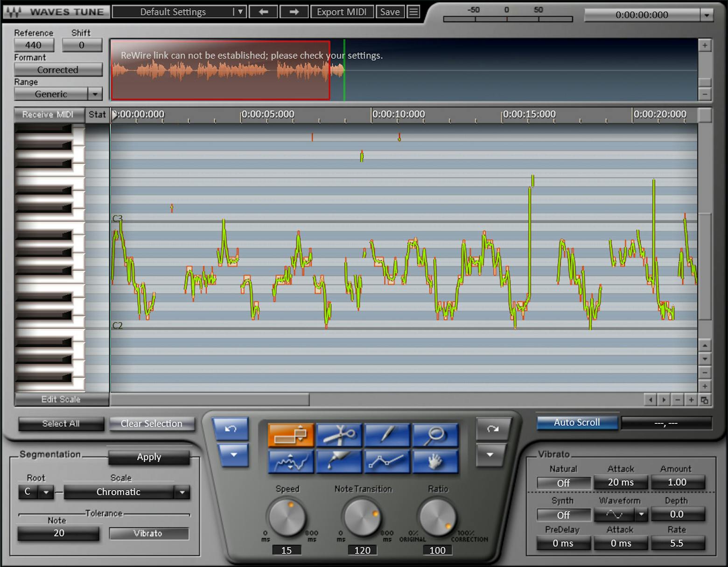
Task: Click the timecode display field
Action: (644, 15)
